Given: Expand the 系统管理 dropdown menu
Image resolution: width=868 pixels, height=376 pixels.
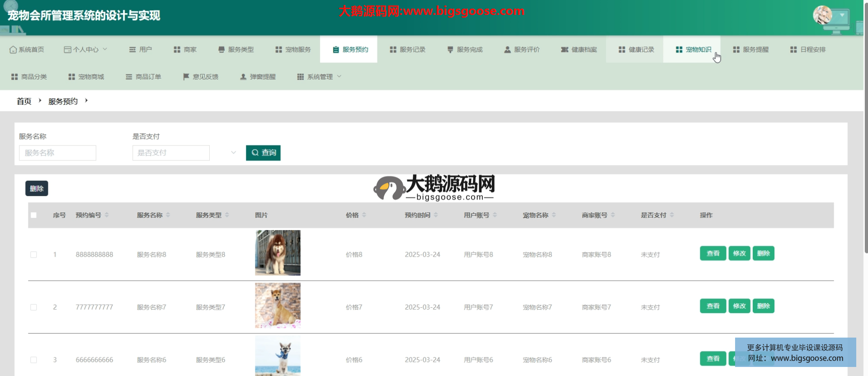Looking at the screenshot, I should pos(319,77).
